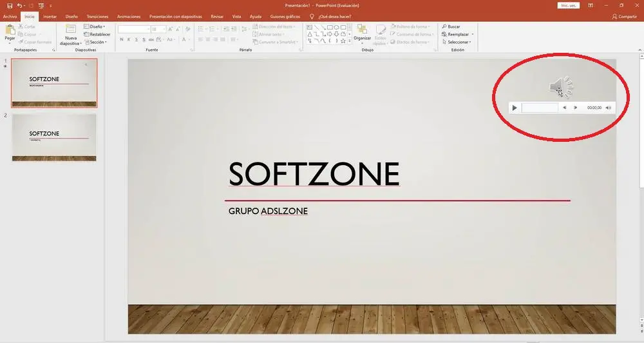644x343 pixels.
Task: Toggle italic (K) formatting
Action: (x=129, y=39)
